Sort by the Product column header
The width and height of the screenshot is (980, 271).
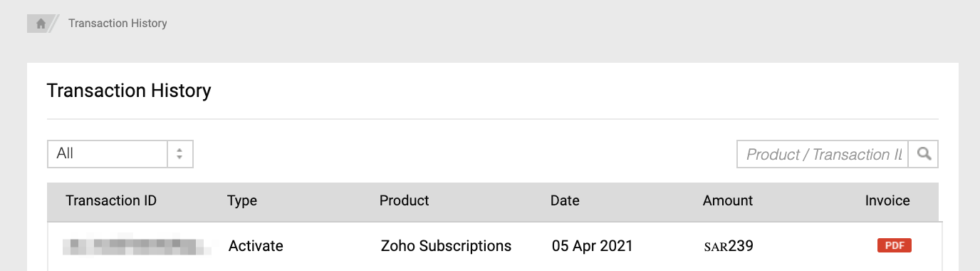click(405, 200)
